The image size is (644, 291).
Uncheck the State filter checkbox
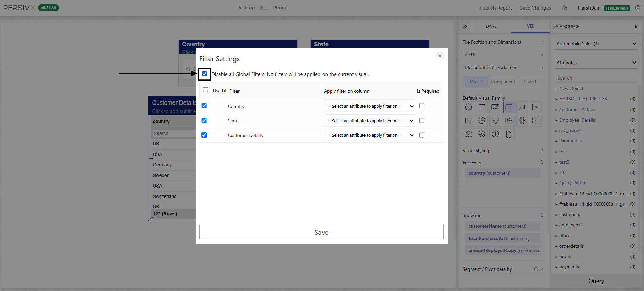click(x=204, y=120)
